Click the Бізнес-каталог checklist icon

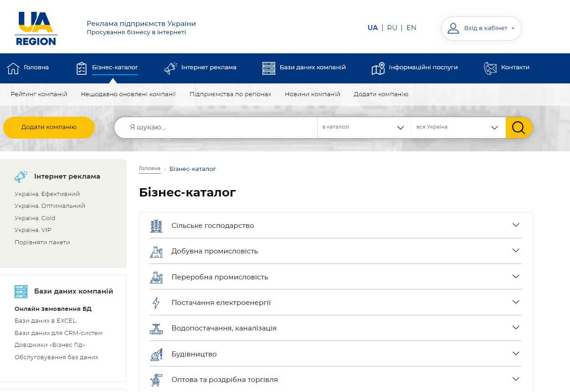(81, 67)
